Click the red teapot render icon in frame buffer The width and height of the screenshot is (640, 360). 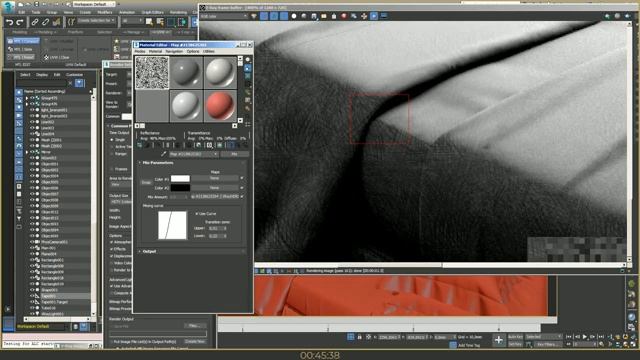click(x=344, y=16)
